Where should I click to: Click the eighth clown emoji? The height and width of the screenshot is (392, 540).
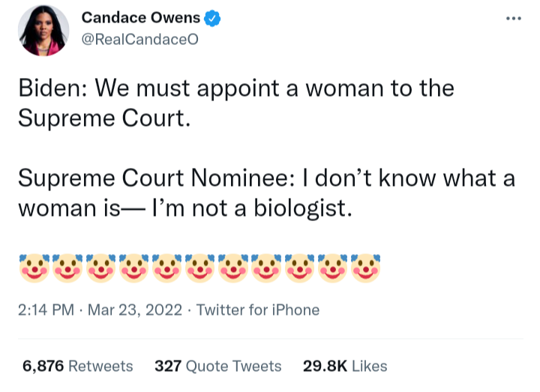[x=265, y=266]
